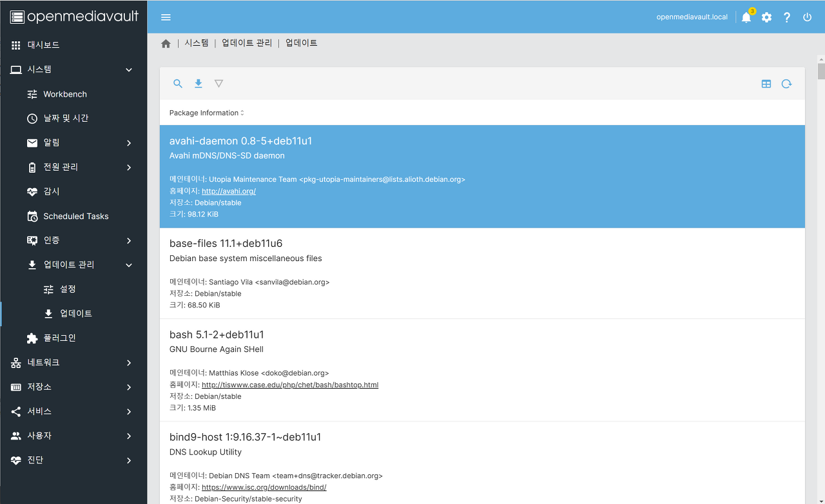
Task: Open 대시보드 in sidebar
Action: pos(73,45)
